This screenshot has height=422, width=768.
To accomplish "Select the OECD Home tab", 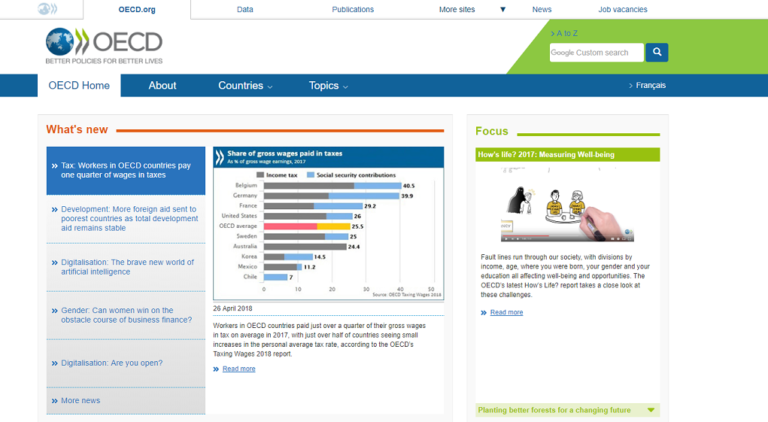I will (79, 86).
